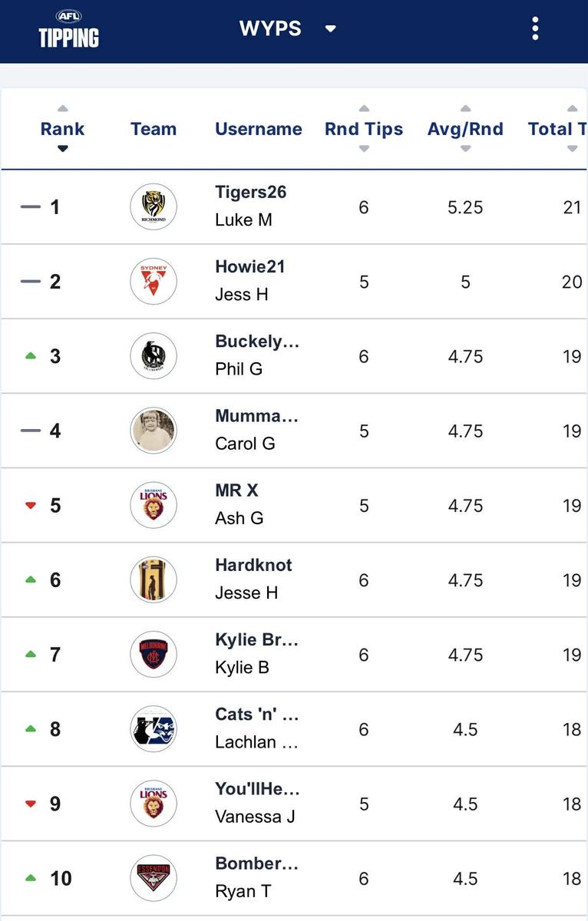
Task: Tap the Brisbane Lions logo beside MR X
Action: pos(154,505)
